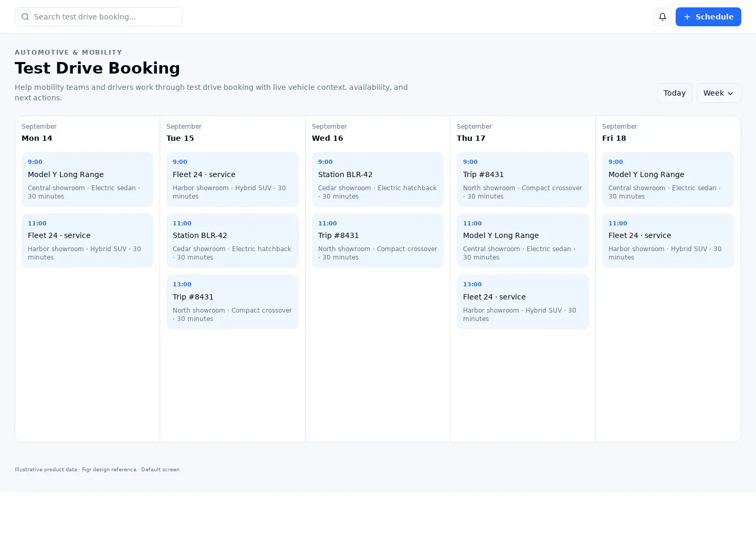Open Monday 9:00 Model Y Long Range booking
Image resolution: width=756 pixels, height=538 pixels.
point(87,179)
